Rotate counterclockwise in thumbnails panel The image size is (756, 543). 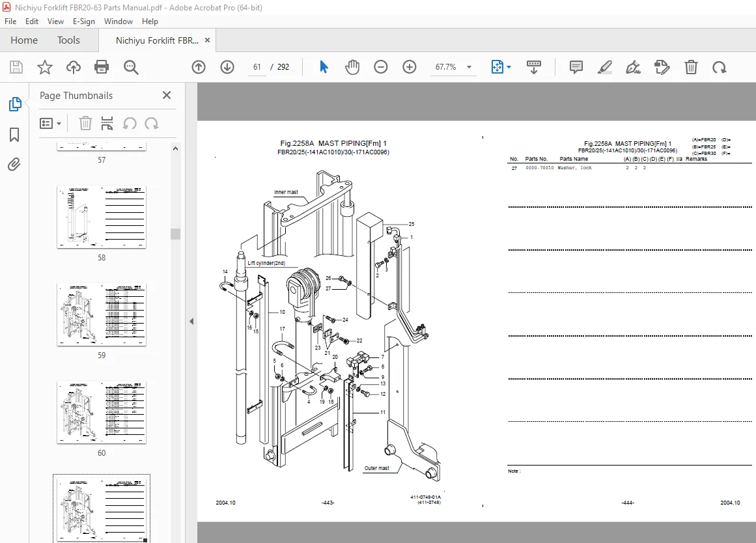[129, 124]
